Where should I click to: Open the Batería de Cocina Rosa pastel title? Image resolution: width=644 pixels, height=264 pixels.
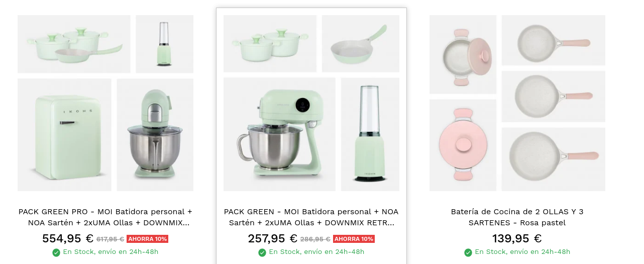point(517,217)
